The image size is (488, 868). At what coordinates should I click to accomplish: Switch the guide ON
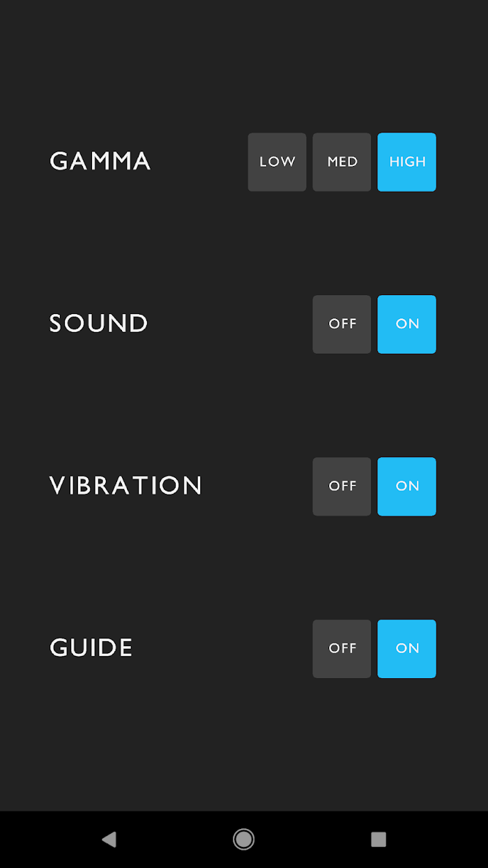pos(407,649)
